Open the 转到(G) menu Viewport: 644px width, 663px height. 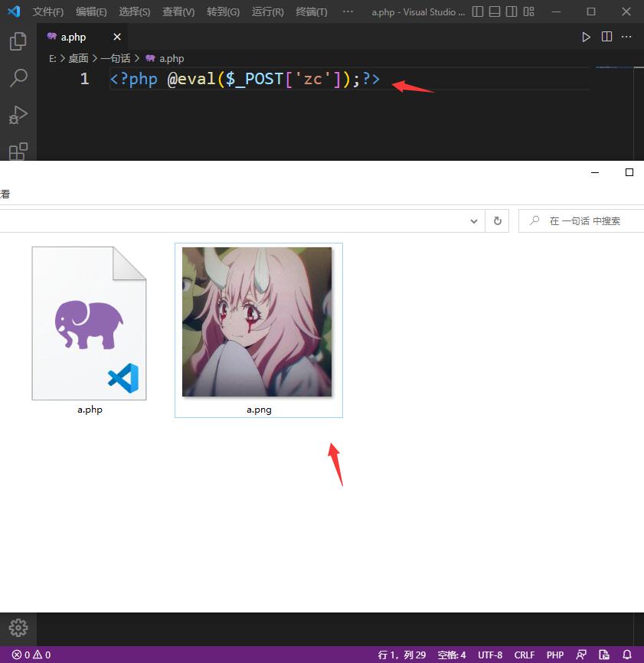click(x=223, y=11)
